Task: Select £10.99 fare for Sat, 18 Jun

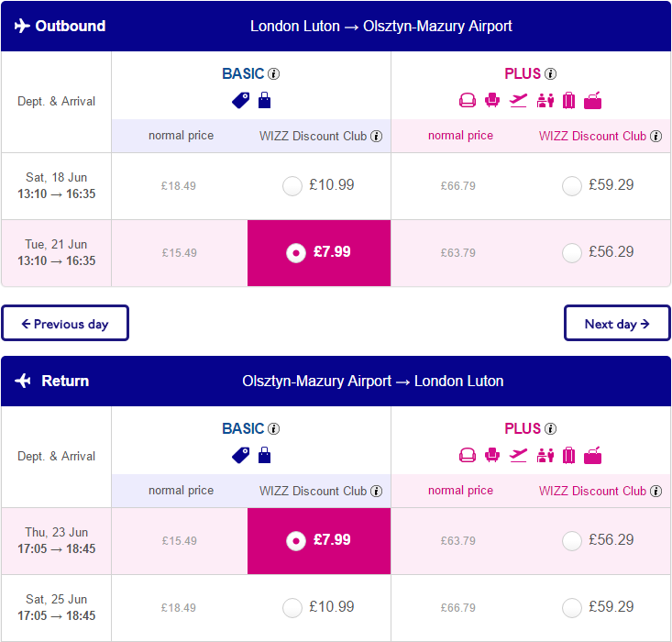Action: [292, 185]
